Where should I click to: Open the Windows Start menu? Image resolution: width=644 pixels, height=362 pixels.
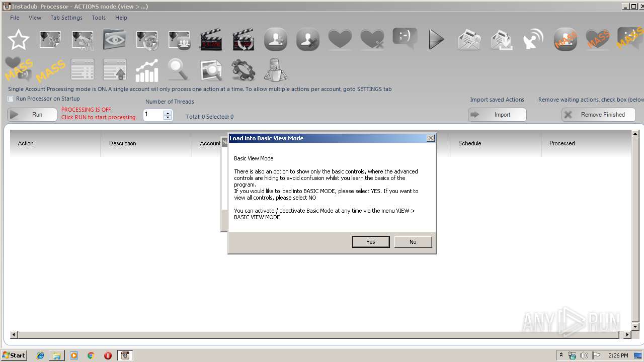(x=14, y=355)
